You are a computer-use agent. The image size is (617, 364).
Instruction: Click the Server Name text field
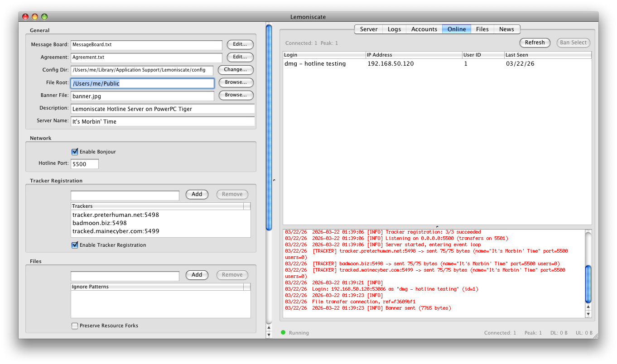click(x=163, y=121)
